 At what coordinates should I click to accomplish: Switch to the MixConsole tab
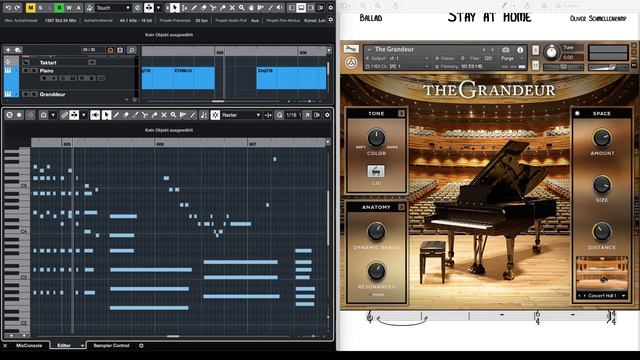pos(29,345)
